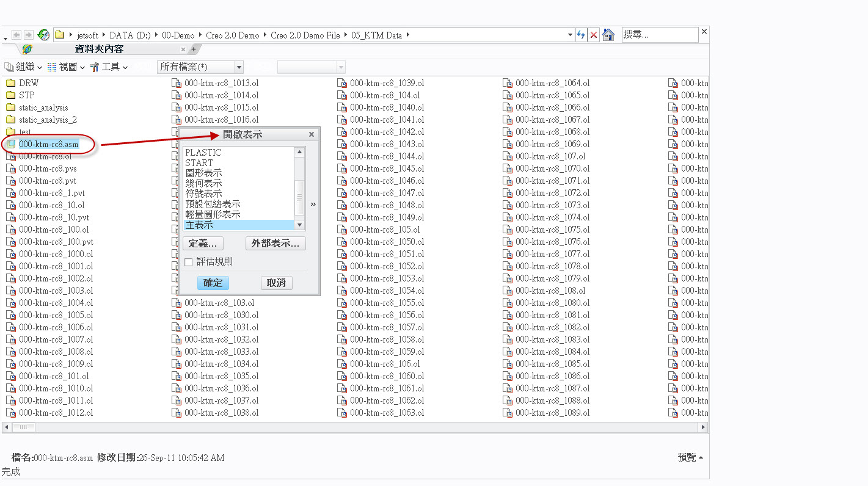This screenshot has height=486, width=868.
Task: Click the green globe icon beside back/forward arrows
Action: [43, 35]
